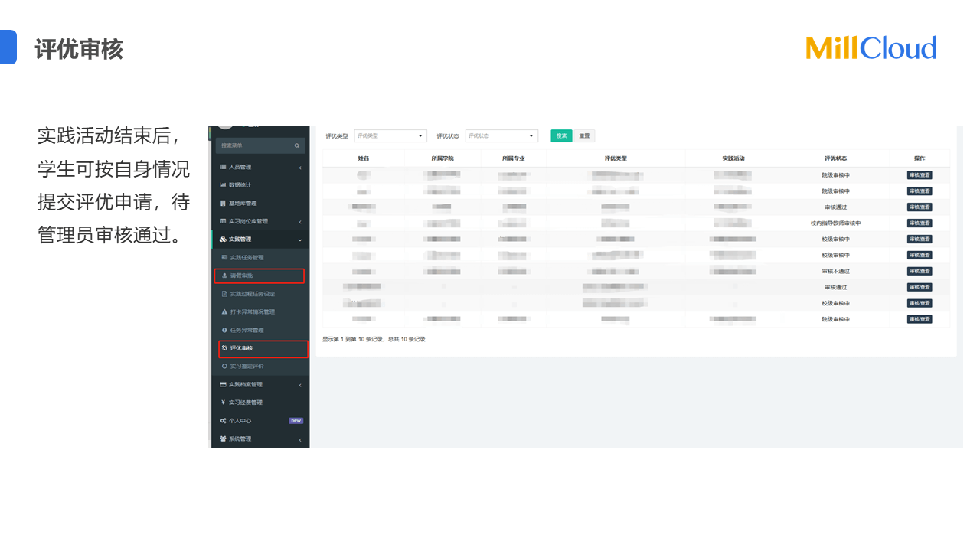The width and height of the screenshot is (980, 551).
Task: Open the 评优状态 dropdown filter
Action: (x=502, y=136)
